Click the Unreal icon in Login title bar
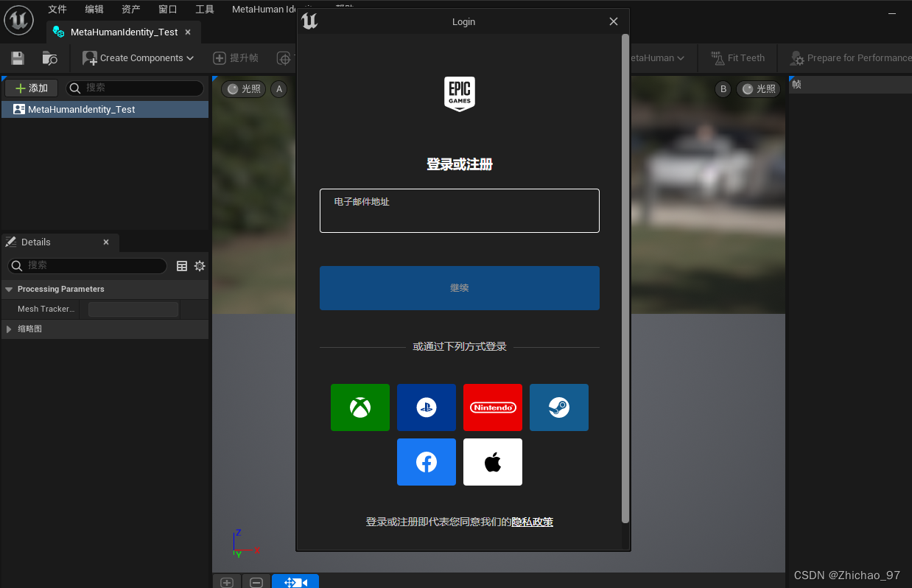Image resolution: width=912 pixels, height=588 pixels. (310, 21)
